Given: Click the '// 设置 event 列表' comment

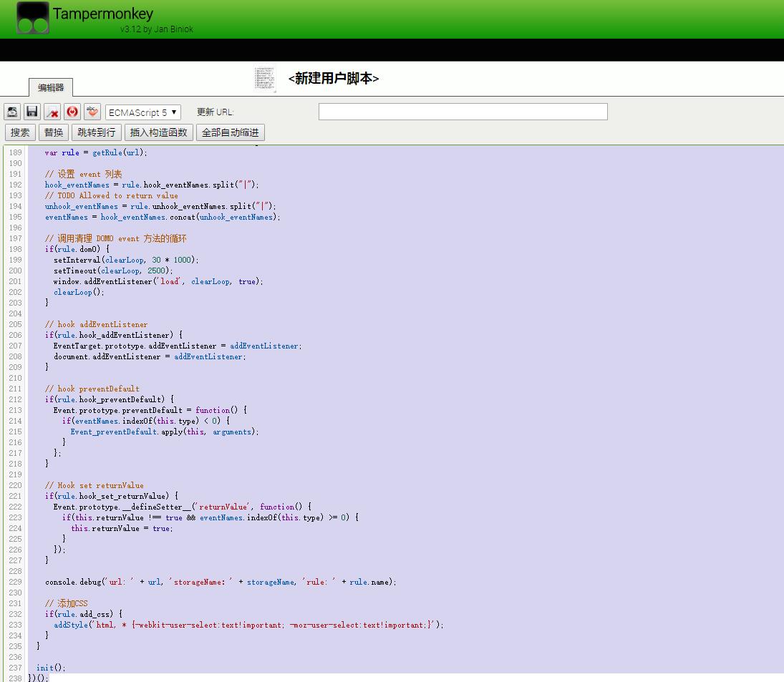Looking at the screenshot, I should [x=84, y=174].
